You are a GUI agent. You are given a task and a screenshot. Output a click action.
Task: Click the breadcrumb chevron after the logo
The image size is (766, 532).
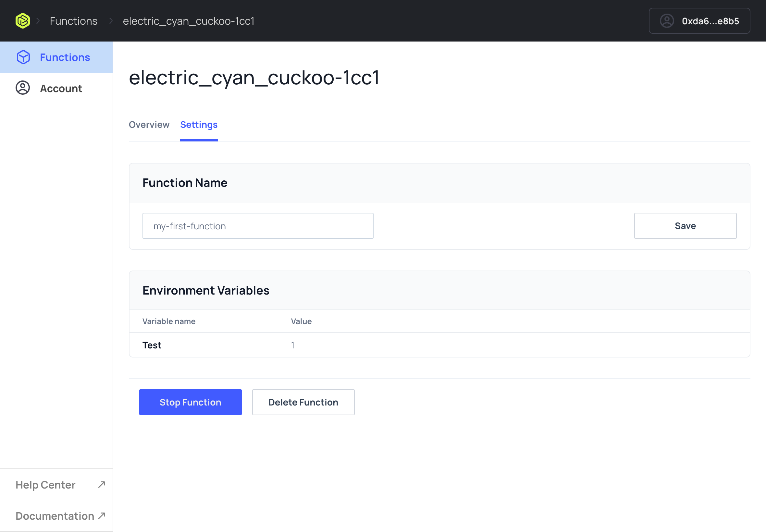[x=38, y=21]
